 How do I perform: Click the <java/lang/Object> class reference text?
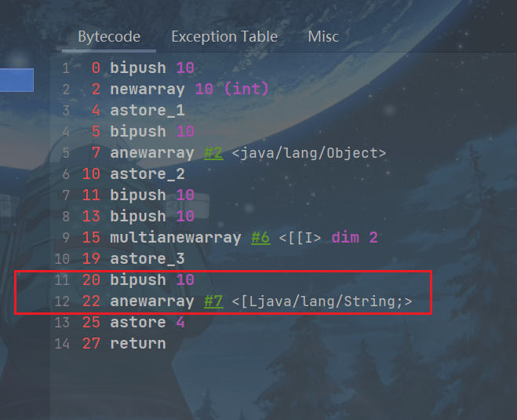tap(309, 153)
